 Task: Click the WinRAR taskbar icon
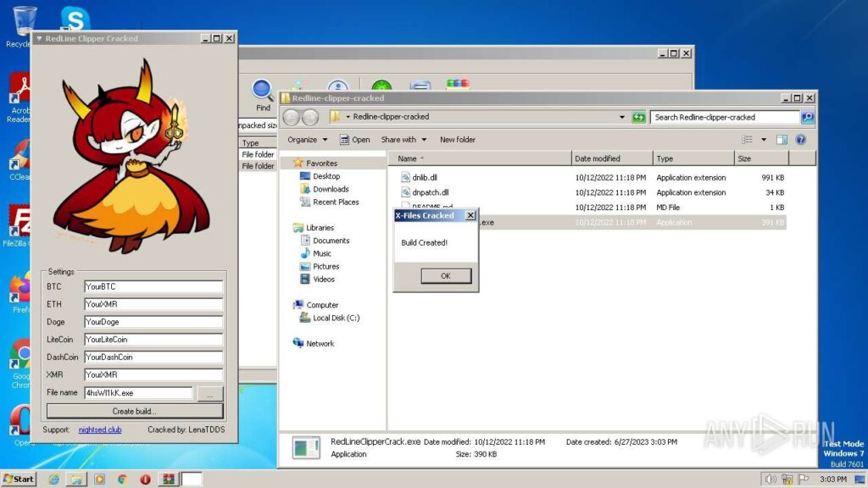coord(169,480)
